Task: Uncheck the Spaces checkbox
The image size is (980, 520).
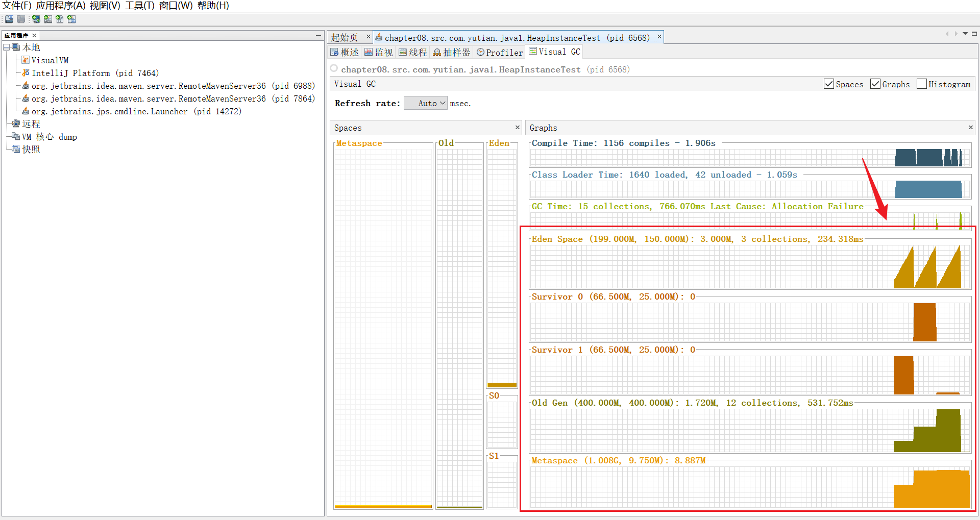Action: 829,84
